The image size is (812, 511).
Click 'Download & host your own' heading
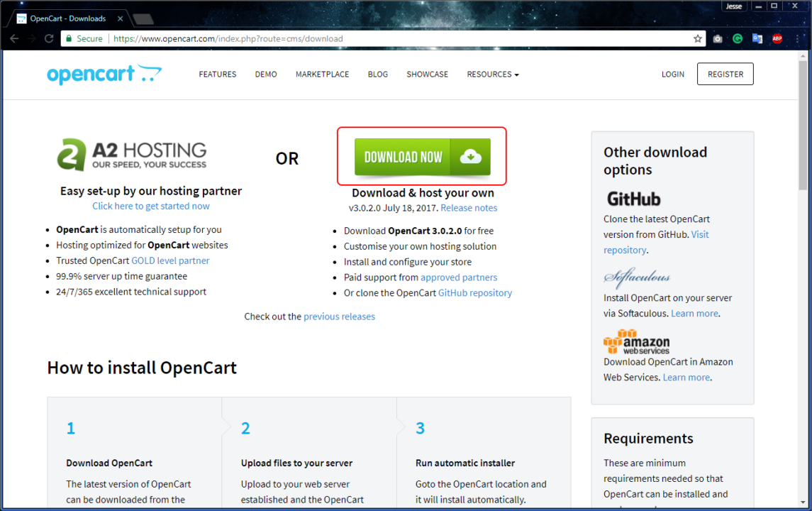click(423, 193)
